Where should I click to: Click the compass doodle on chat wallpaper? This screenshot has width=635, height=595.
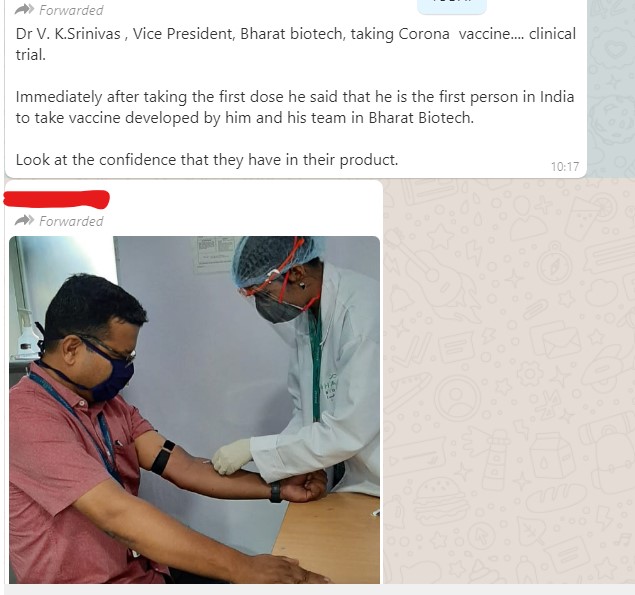pyautogui.click(x=554, y=265)
